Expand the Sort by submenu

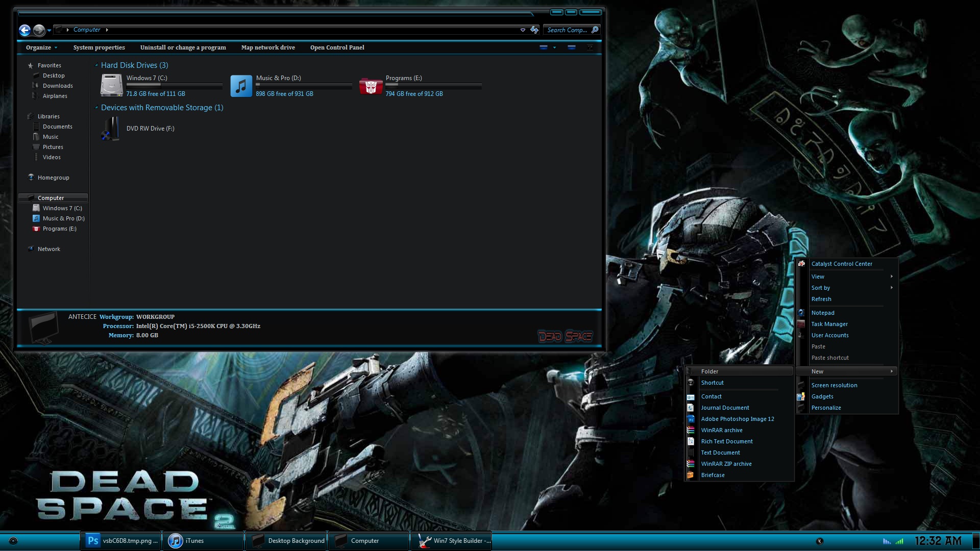(x=847, y=288)
